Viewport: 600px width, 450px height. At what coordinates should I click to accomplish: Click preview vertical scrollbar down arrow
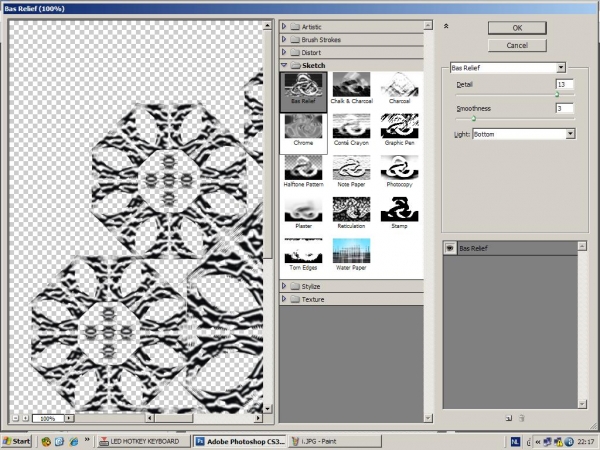coord(267,409)
